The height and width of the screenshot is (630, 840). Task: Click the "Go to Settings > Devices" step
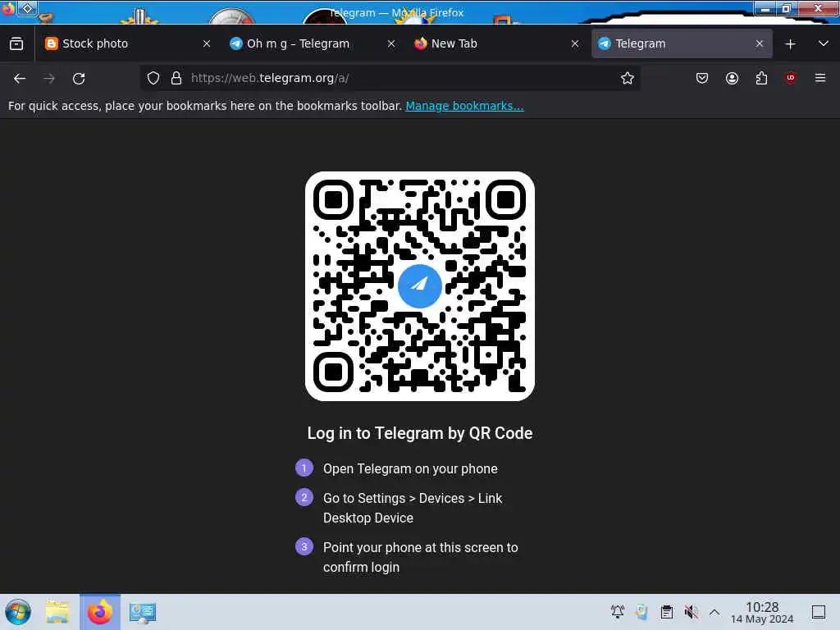tap(413, 508)
